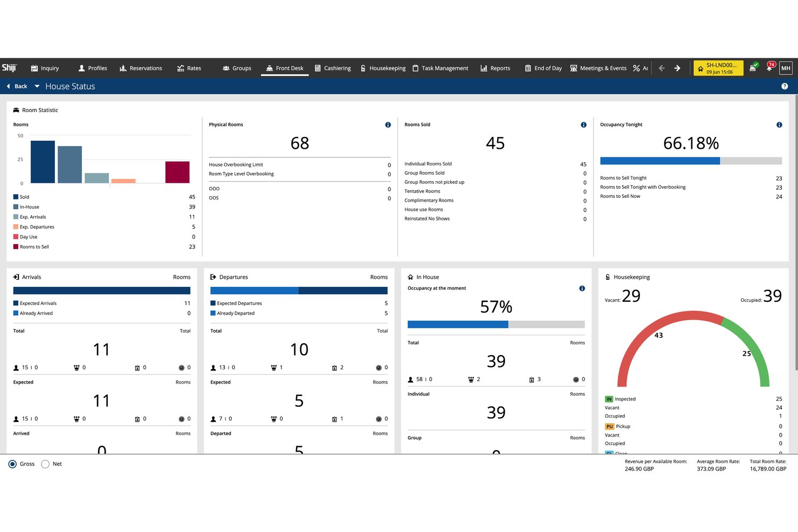The width and height of the screenshot is (798, 532).
Task: Open the Profiles menu
Action: coord(93,68)
